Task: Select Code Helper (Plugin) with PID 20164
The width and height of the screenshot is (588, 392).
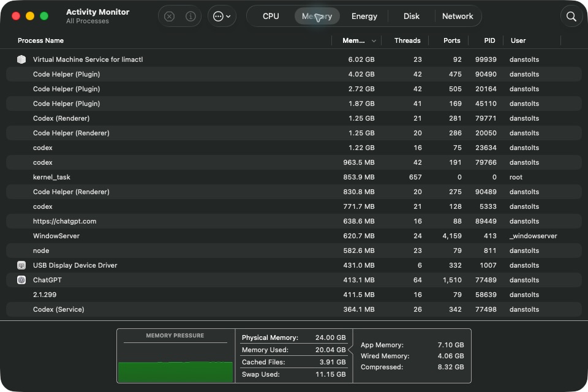Action: click(x=293, y=89)
